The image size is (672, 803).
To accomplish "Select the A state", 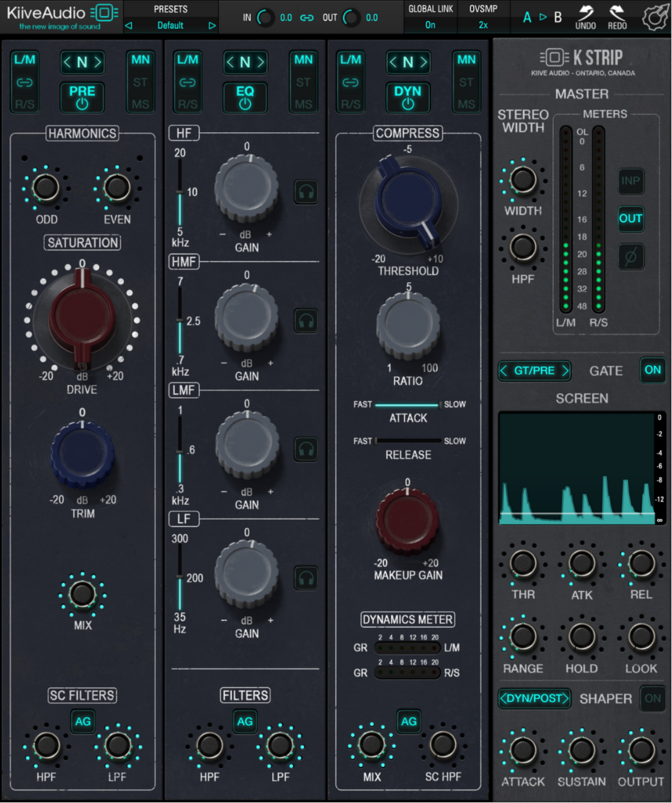I will click(x=527, y=17).
